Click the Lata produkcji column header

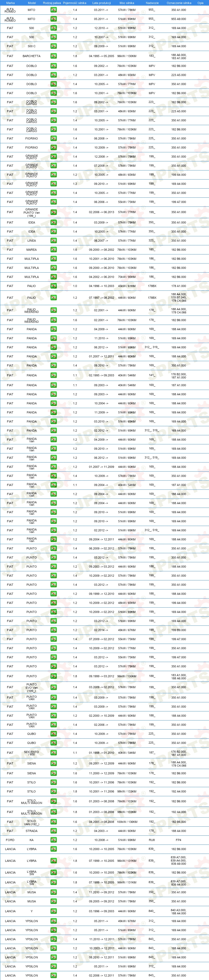[x=102, y=3]
